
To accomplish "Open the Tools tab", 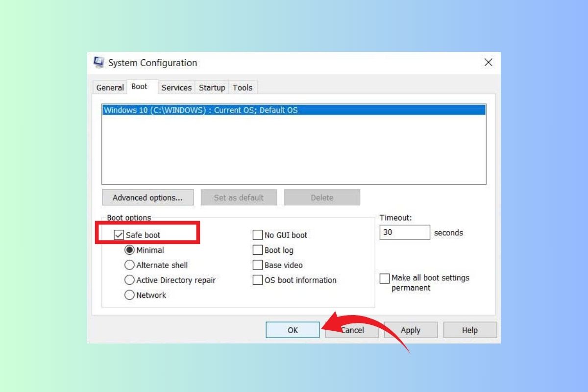I will pos(243,88).
